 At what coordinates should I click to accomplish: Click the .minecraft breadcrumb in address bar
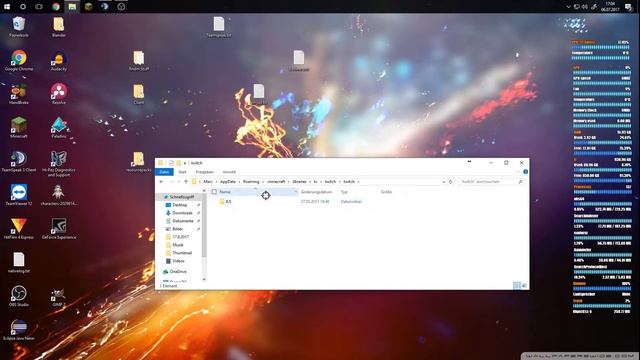276,182
